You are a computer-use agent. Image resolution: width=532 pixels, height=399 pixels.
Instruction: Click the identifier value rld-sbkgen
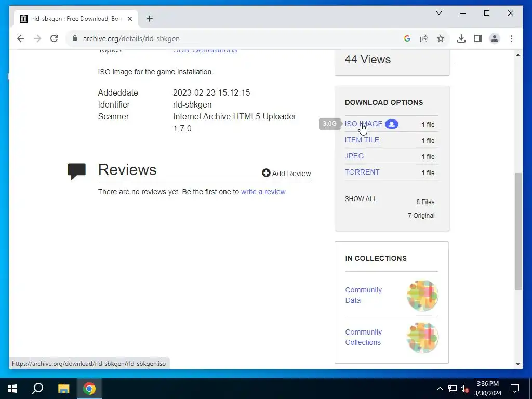[192, 104]
